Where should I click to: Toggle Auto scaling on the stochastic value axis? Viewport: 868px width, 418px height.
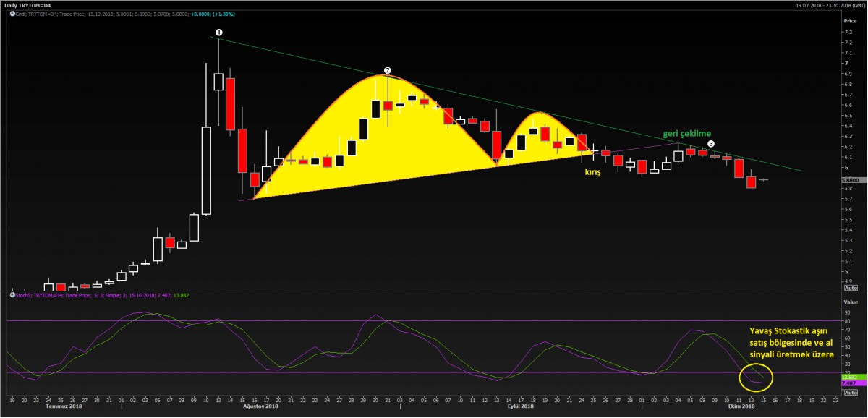851,391
